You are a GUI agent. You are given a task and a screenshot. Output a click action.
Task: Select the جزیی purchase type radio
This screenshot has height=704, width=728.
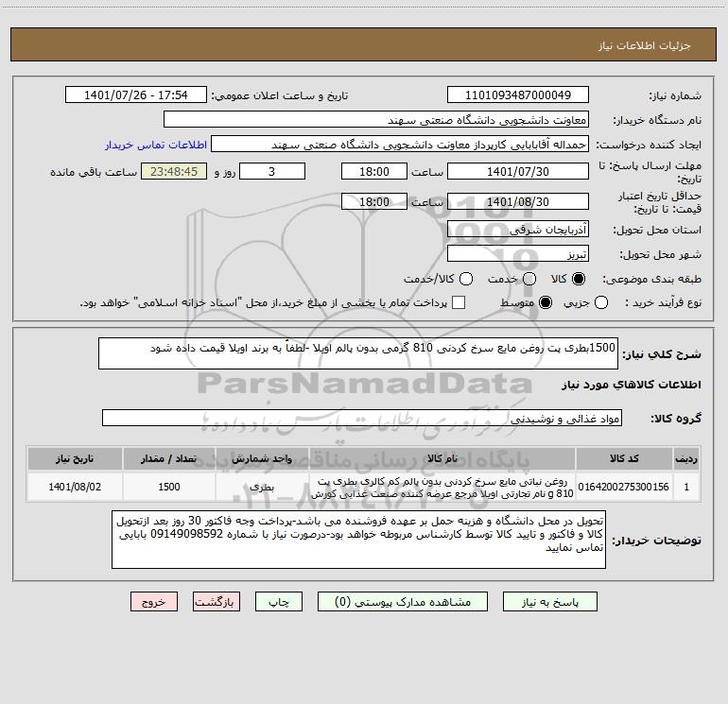(600, 302)
